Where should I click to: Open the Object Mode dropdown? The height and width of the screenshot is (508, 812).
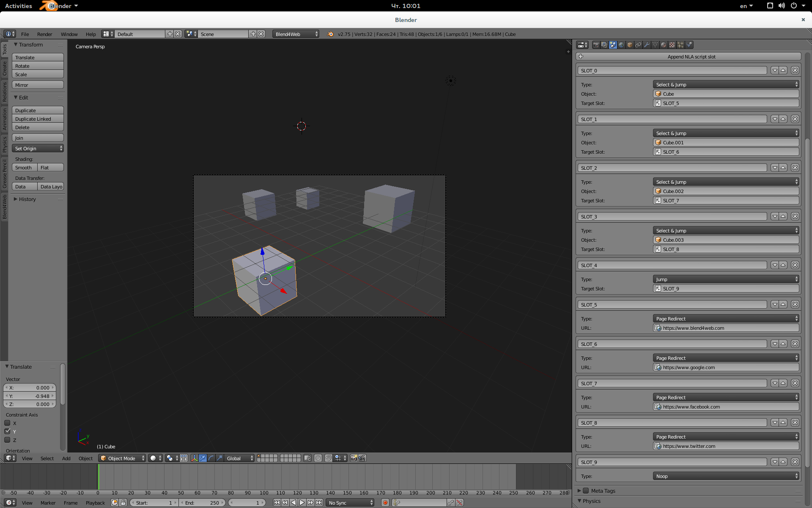(122, 458)
